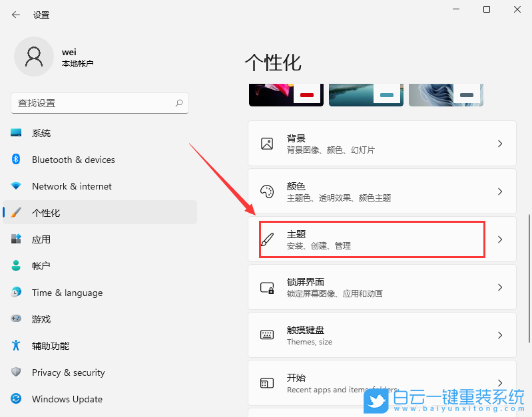Click the 辅助功能 accessibility icon
Viewport: 532px width, 417px height.
pyautogui.click(x=16, y=345)
